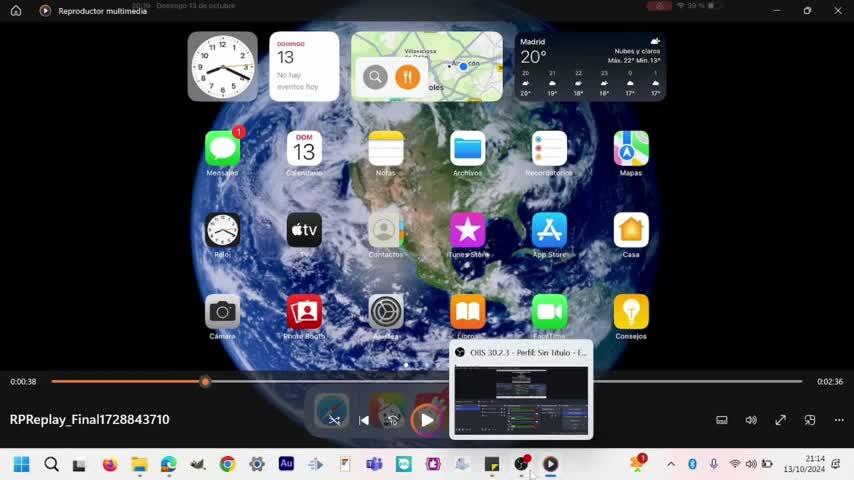Click maps widget search button
This screenshot has height=480, width=854.
point(375,77)
